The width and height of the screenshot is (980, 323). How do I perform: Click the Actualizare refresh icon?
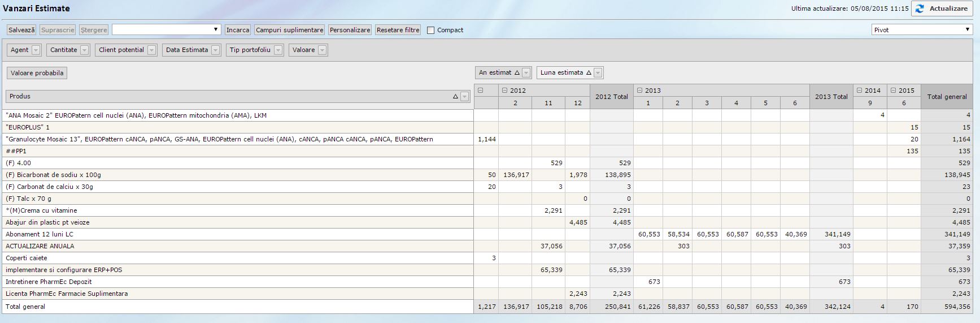click(x=920, y=9)
